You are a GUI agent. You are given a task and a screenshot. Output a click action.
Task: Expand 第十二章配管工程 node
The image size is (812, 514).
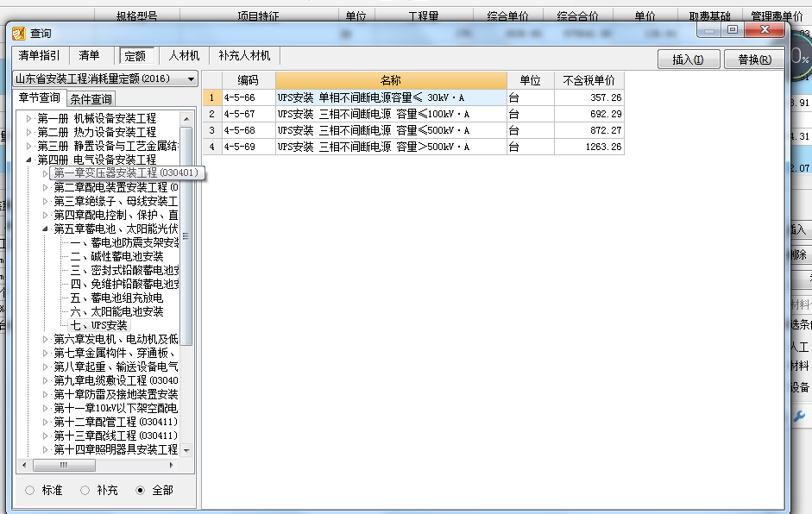46,423
